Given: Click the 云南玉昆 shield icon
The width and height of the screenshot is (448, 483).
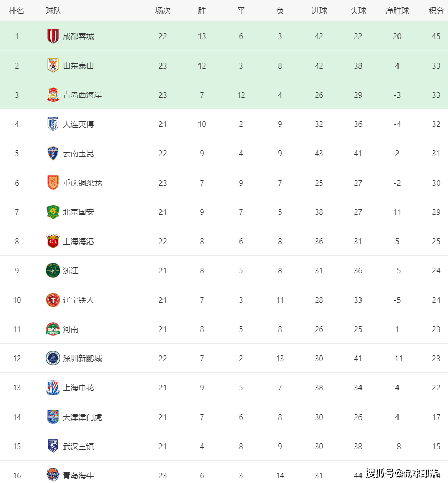Looking at the screenshot, I should point(53,153).
